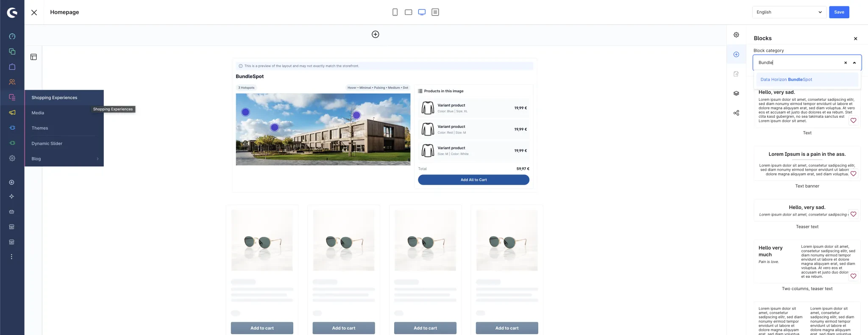This screenshot has width=868, height=335.
Task: Favorite the Two columns, teaser text block
Action: click(854, 276)
